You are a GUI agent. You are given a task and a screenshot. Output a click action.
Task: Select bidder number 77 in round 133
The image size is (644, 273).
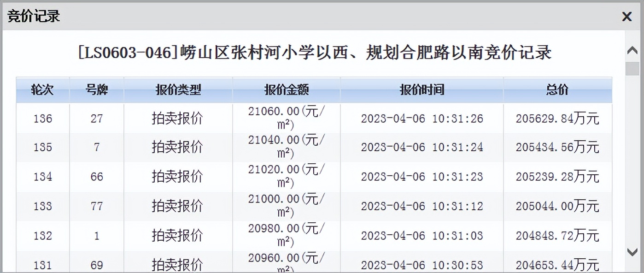coord(96,206)
